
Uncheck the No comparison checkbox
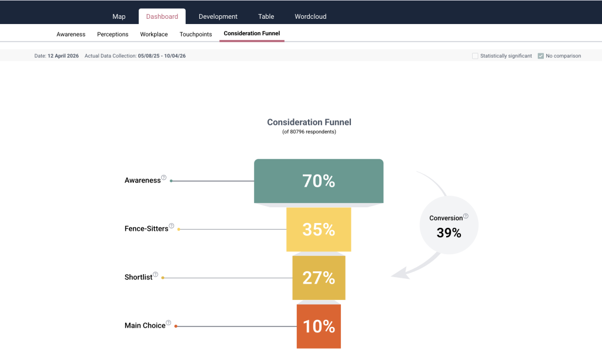pyautogui.click(x=541, y=56)
